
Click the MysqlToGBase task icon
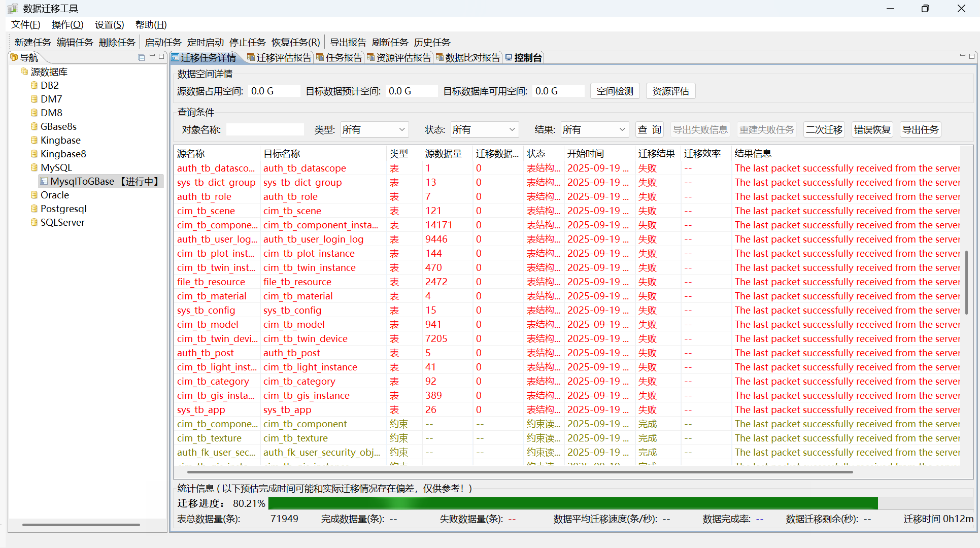pyautogui.click(x=44, y=181)
